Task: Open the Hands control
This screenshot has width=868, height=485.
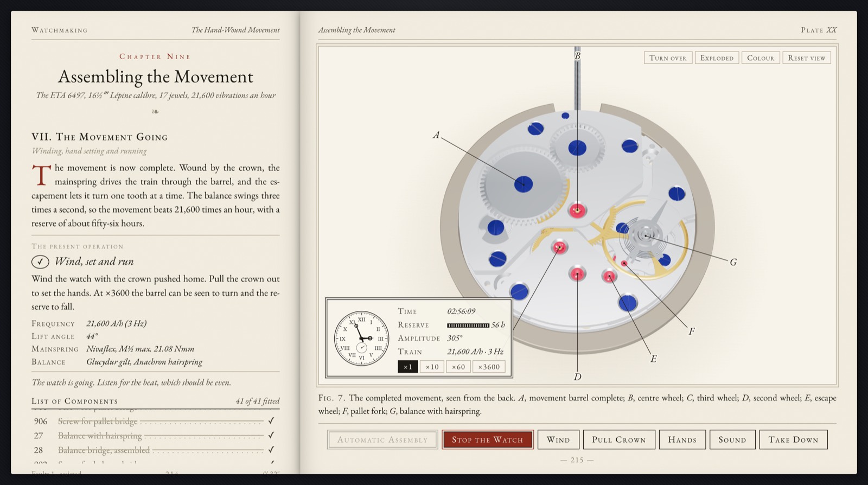Action: coord(682,439)
